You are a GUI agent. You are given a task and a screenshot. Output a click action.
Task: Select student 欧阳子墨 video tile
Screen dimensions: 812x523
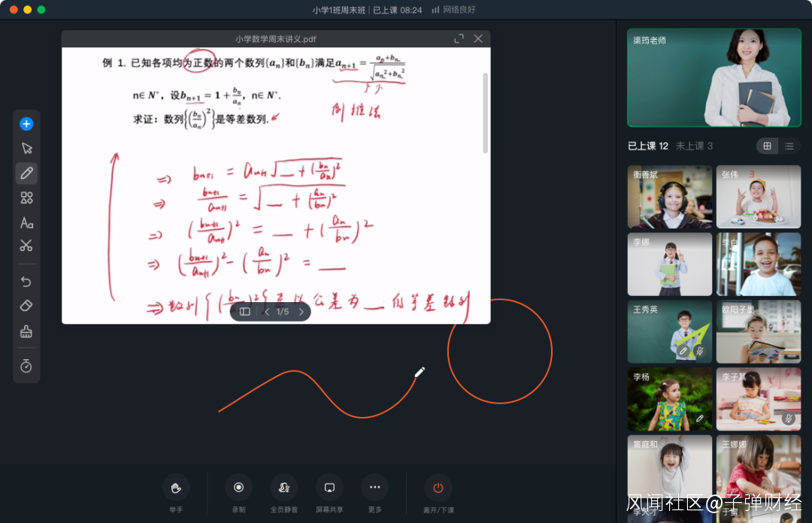point(758,331)
